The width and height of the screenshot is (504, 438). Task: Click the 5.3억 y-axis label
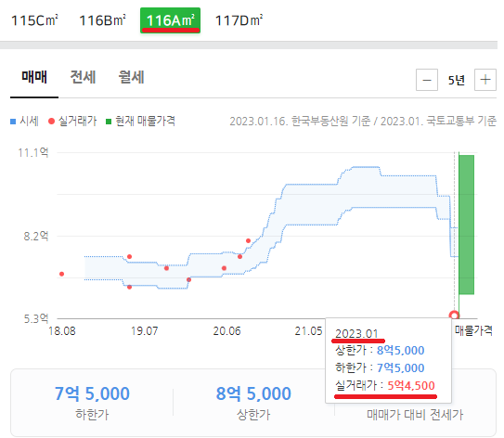point(36,319)
